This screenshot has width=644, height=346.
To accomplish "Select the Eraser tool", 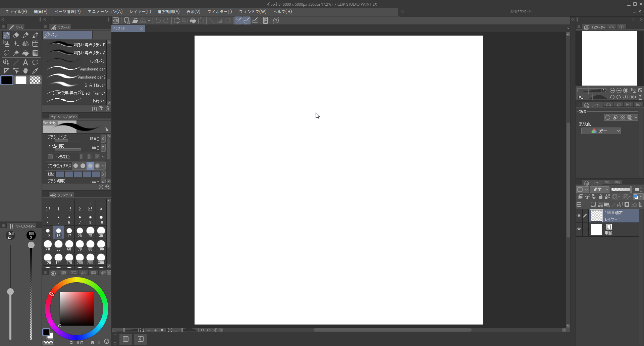I will [x=16, y=35].
